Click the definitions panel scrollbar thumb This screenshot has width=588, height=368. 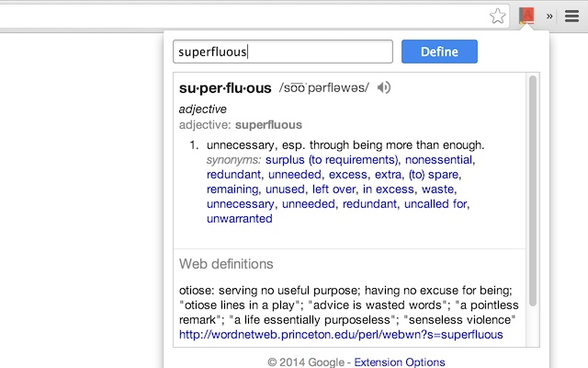532,190
